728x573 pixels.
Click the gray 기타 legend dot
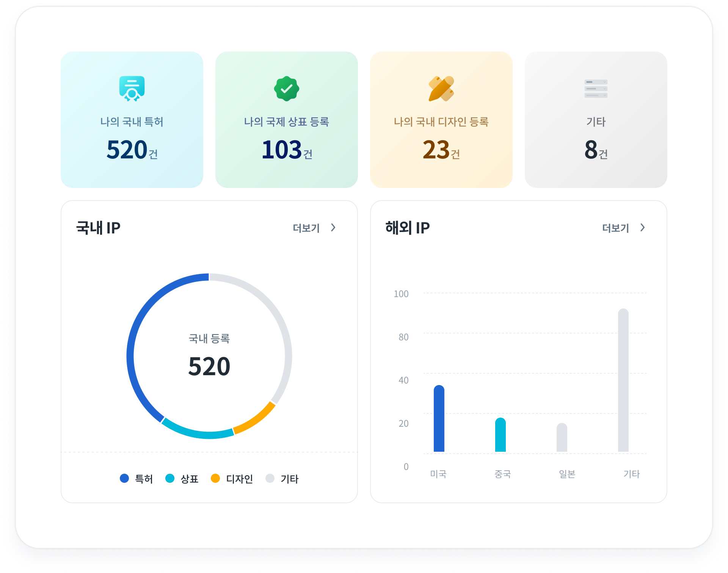pos(270,478)
